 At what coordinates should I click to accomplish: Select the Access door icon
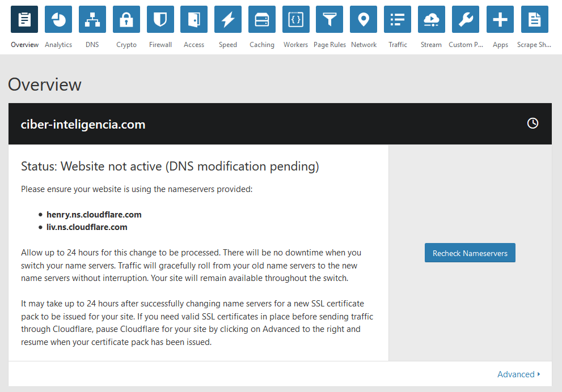pyautogui.click(x=194, y=19)
